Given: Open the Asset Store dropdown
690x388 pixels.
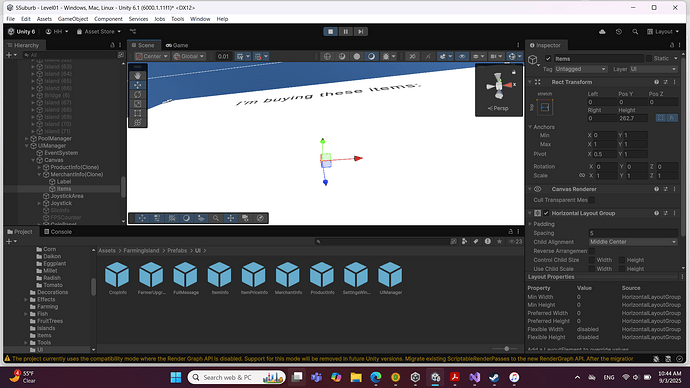Looking at the screenshot, I should [99, 32].
